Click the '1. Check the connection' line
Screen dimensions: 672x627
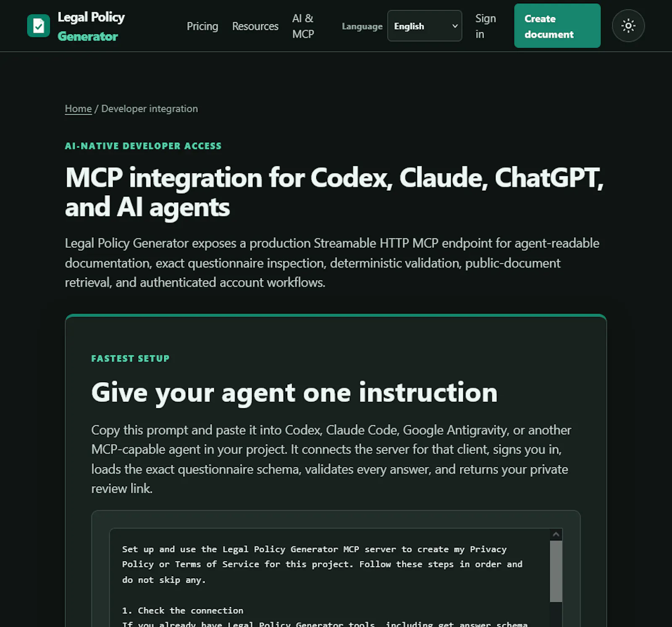point(183,610)
